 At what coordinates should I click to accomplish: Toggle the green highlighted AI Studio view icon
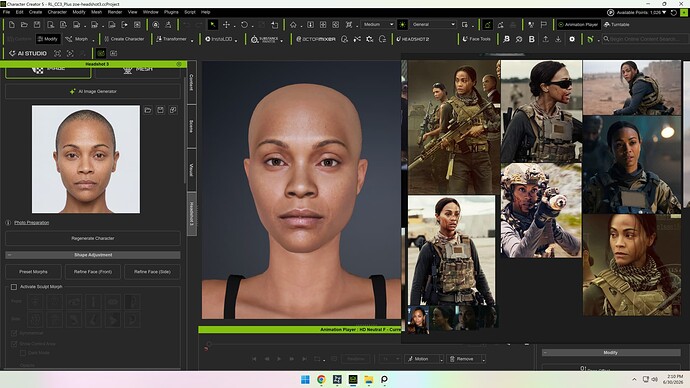(101, 53)
